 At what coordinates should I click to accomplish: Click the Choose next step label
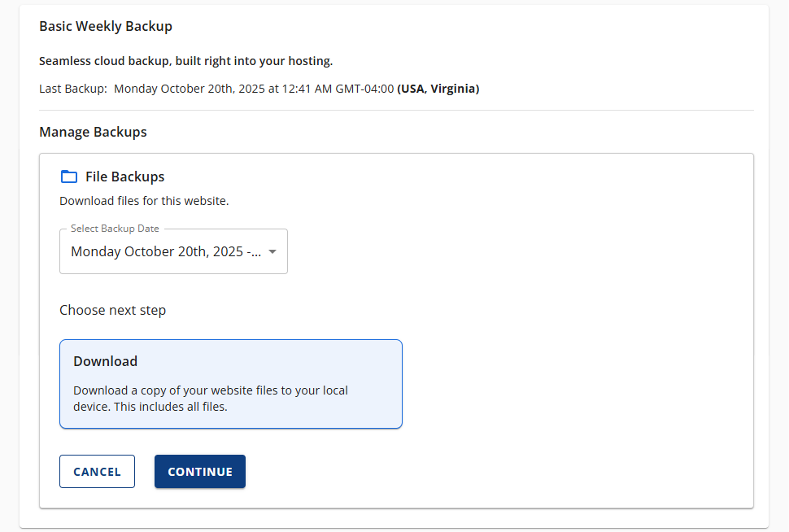click(x=112, y=310)
